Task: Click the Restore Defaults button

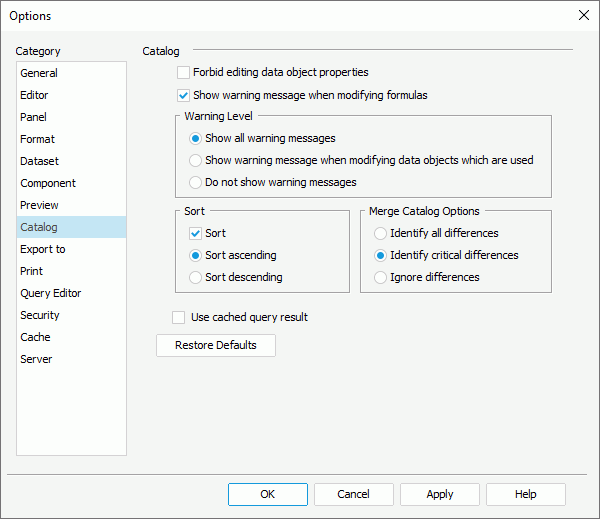Action: [216, 346]
